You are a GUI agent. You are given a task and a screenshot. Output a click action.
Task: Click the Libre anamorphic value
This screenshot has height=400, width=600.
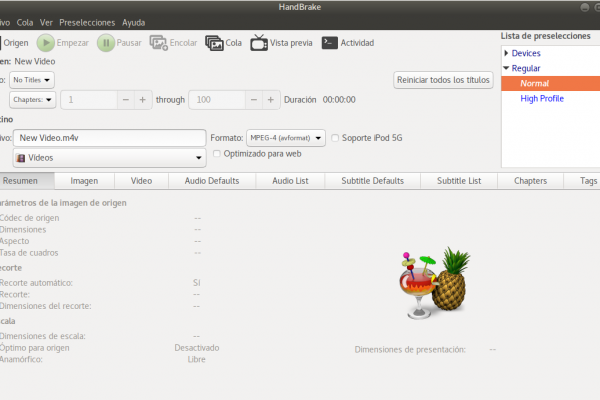tap(196, 359)
